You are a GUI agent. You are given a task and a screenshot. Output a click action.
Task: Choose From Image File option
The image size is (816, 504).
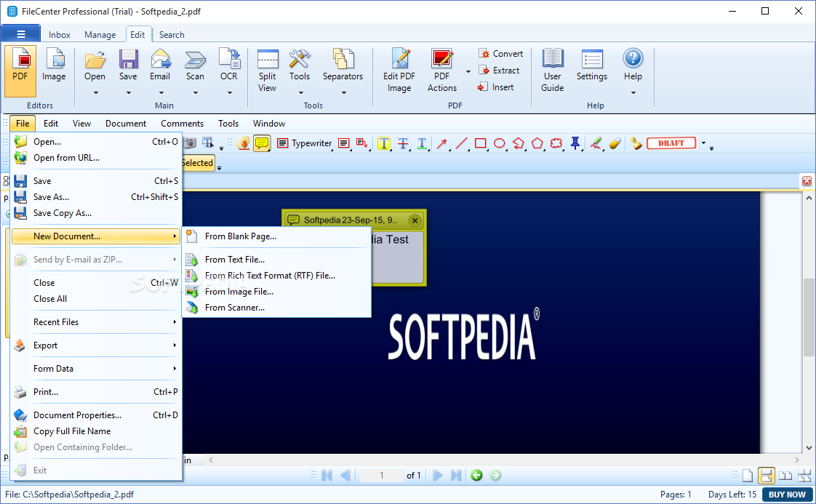click(x=277, y=292)
